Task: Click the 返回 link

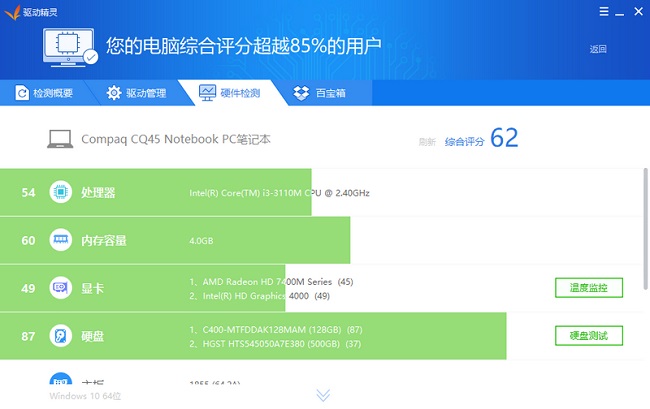Action: [x=598, y=49]
